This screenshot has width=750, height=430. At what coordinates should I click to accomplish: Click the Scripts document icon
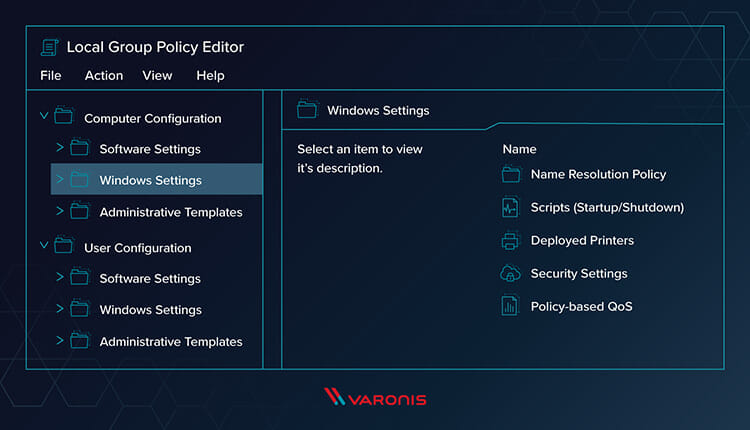click(510, 207)
